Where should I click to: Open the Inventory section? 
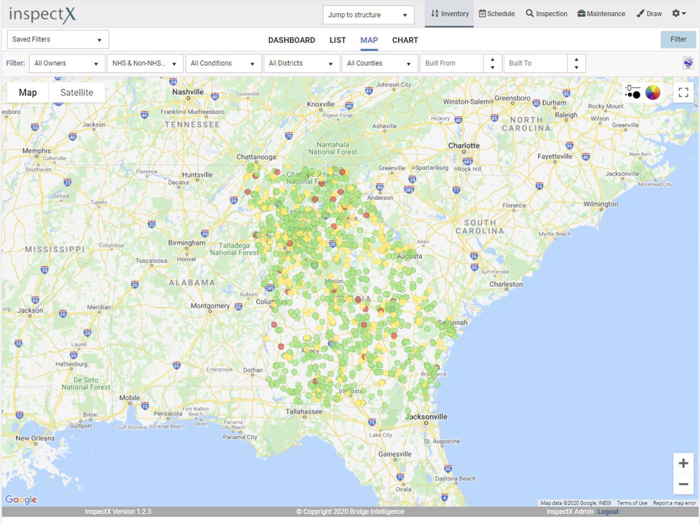(449, 14)
